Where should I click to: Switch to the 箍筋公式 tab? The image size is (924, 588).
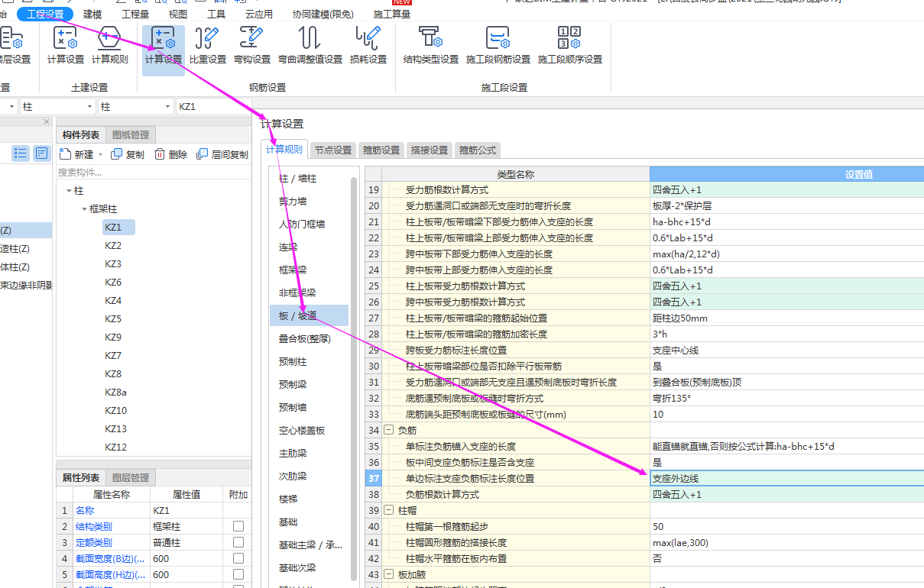pyautogui.click(x=478, y=150)
